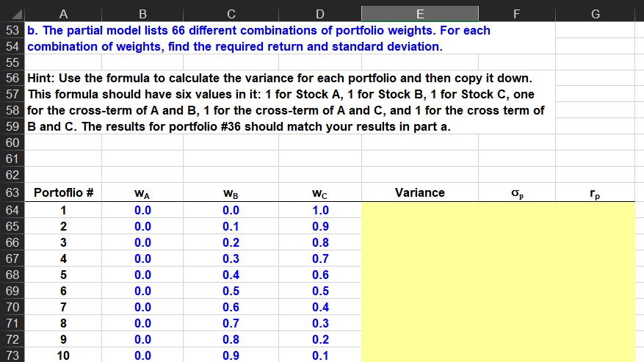Click the rp heading cell
This screenshot has height=362, width=644.
(x=595, y=192)
